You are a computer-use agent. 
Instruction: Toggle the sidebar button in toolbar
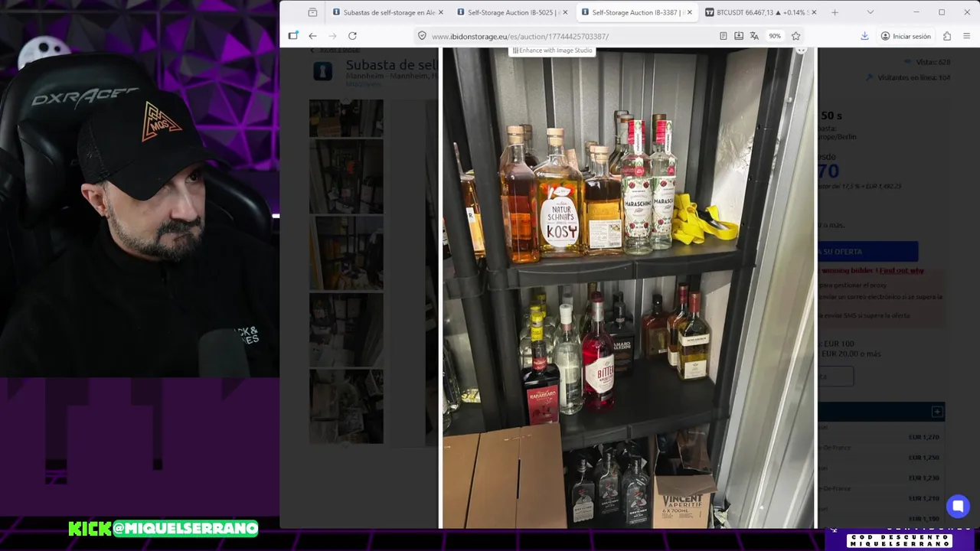[x=293, y=36]
